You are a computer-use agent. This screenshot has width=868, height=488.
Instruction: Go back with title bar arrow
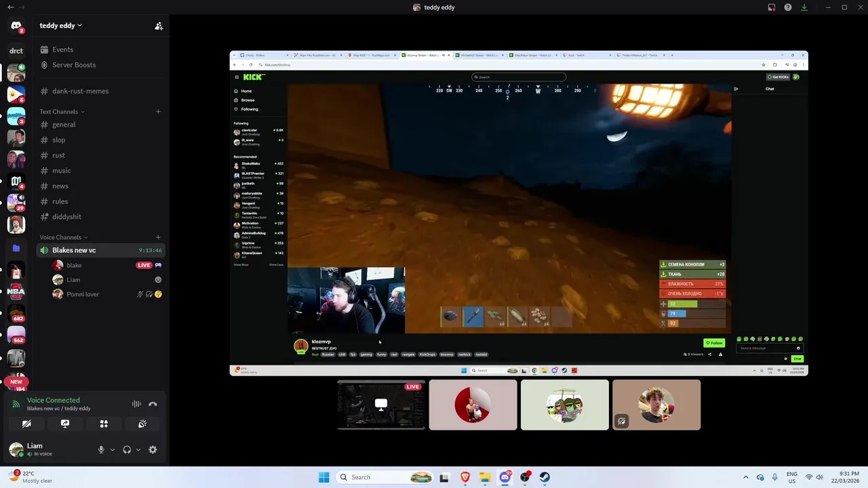click(10, 7)
